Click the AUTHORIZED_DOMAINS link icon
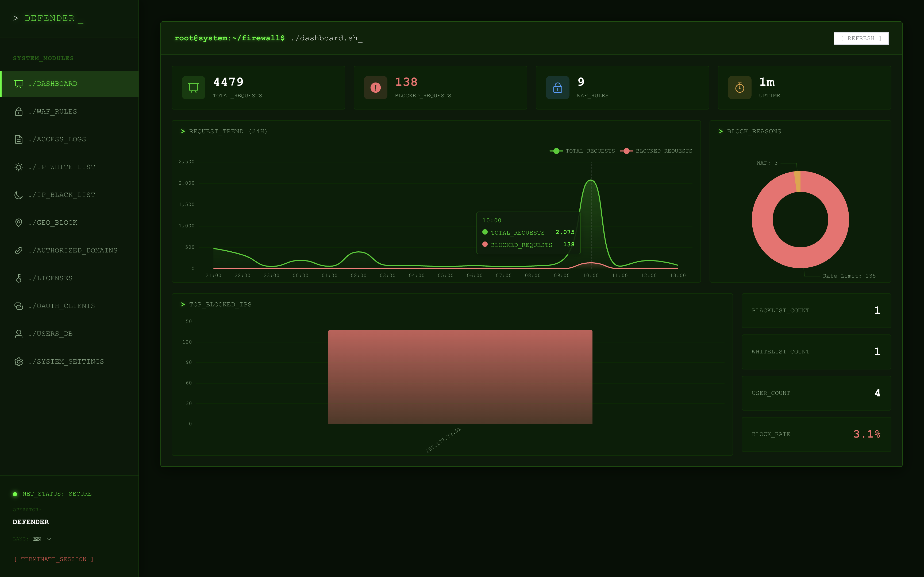Image resolution: width=924 pixels, height=577 pixels. click(18, 250)
